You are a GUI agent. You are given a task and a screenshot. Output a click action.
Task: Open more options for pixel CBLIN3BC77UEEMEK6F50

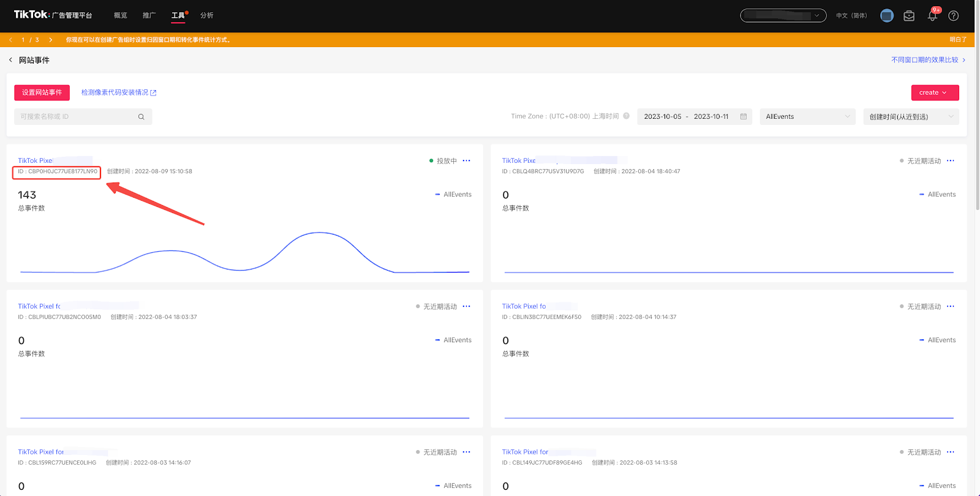tap(951, 306)
